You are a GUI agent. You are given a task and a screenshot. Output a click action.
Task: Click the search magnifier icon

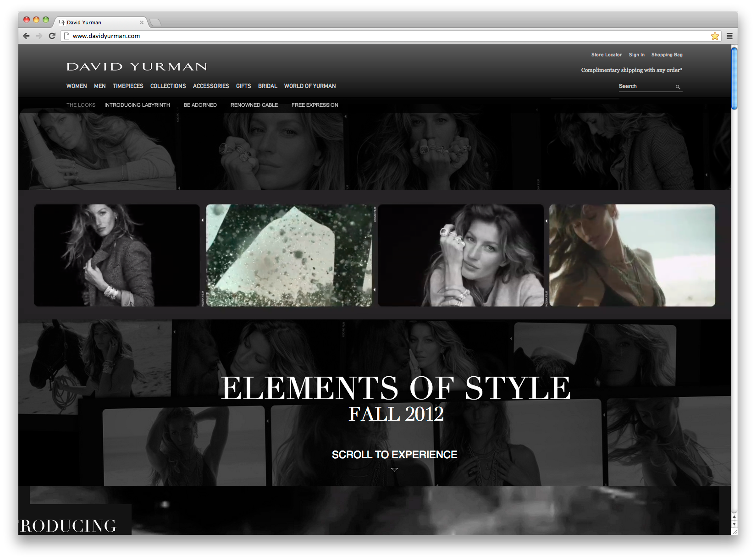678,87
